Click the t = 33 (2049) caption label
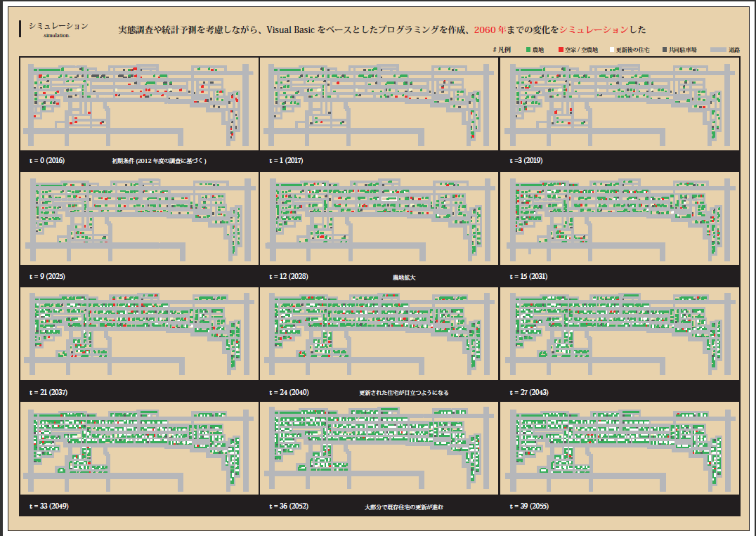Viewport: 756px width, 536px height. coord(48,506)
